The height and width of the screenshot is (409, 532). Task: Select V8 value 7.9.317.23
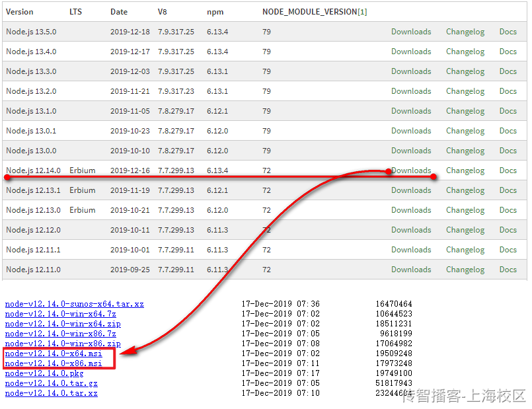pyautogui.click(x=176, y=91)
